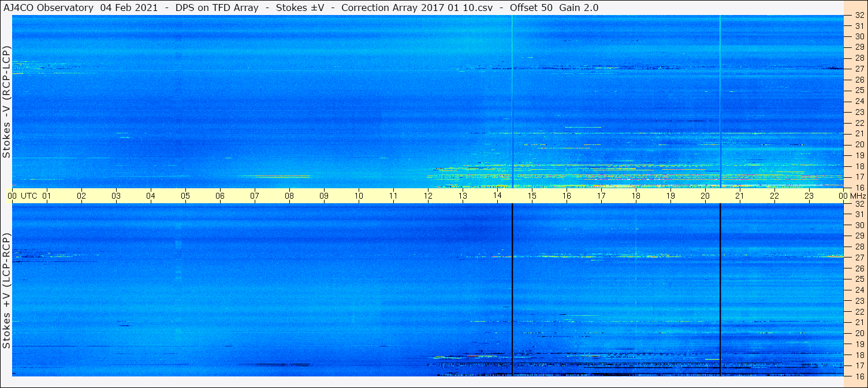
Task: Click the 30 MHz label in Stokes -V panel
Action: coord(859,36)
